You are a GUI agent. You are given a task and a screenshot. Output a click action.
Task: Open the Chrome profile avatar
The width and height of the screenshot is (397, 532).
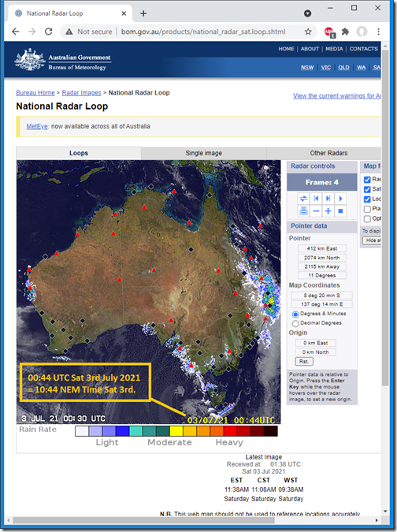point(362,32)
